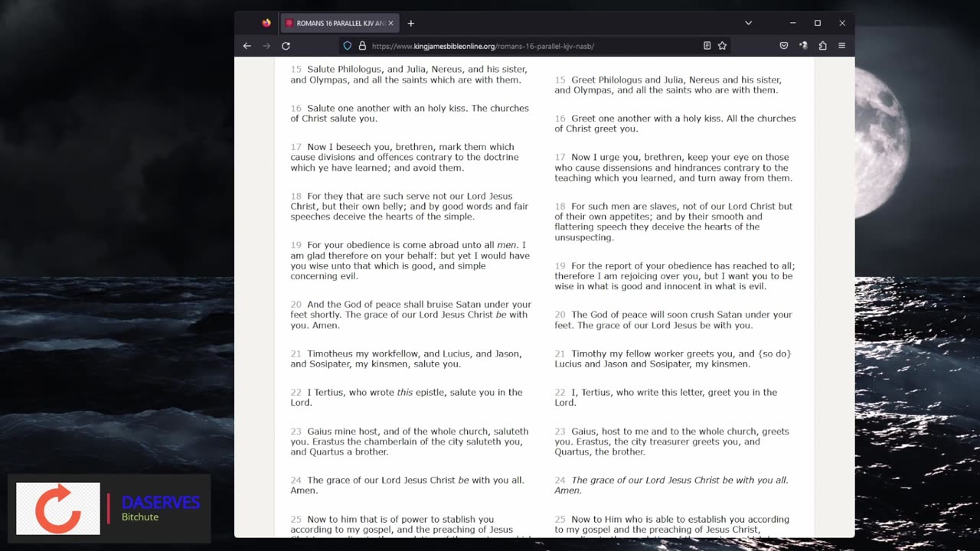Save page to Pocket
The image size is (980, 551).
(x=784, y=46)
